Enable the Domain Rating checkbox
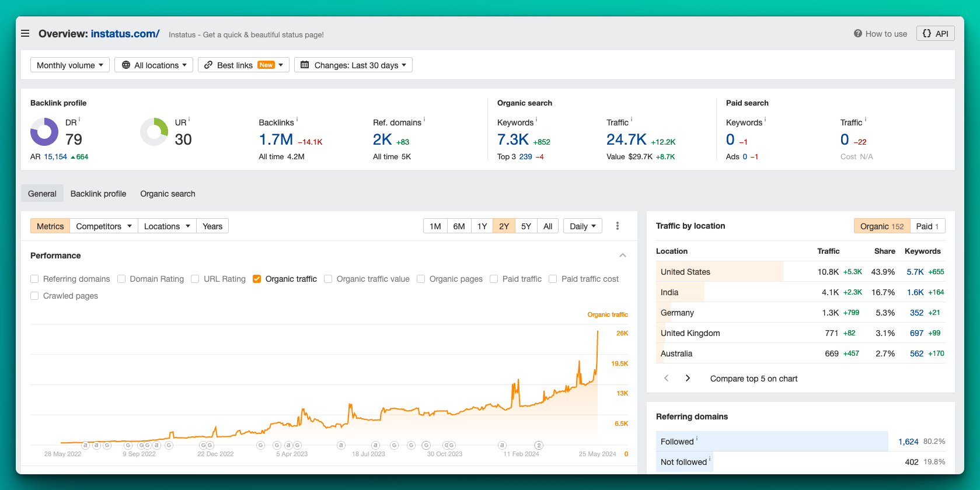Screen dimensions: 980x490 [x=121, y=279]
